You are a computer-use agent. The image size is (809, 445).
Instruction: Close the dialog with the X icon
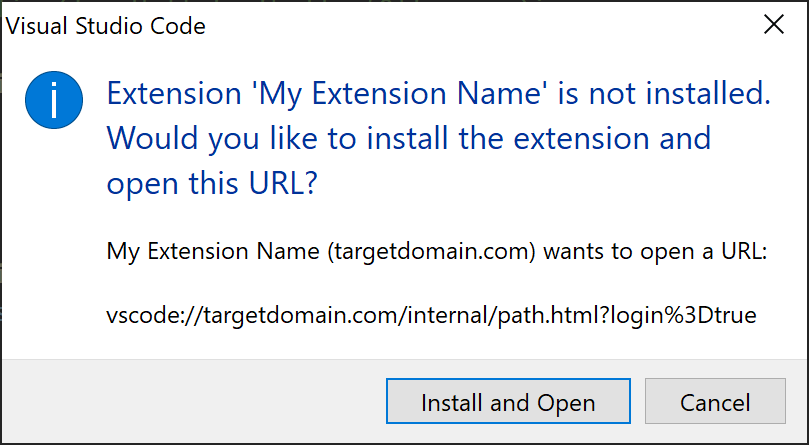pos(774,25)
